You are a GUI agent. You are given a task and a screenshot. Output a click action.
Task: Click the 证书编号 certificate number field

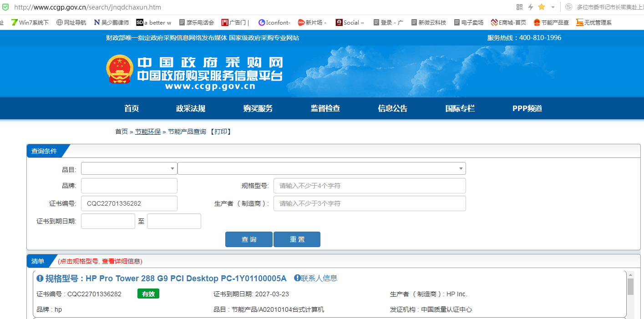pos(129,203)
